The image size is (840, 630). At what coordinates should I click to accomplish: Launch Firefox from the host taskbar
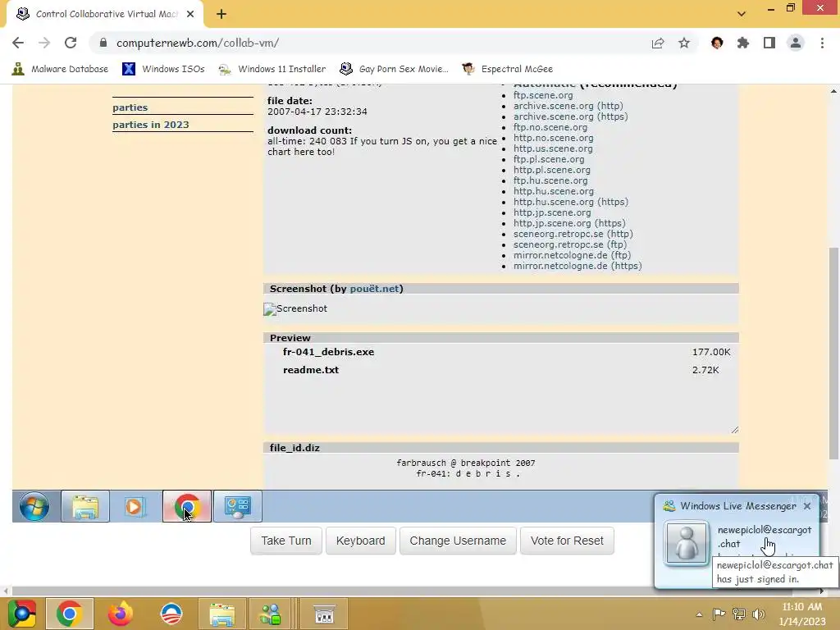(120, 614)
